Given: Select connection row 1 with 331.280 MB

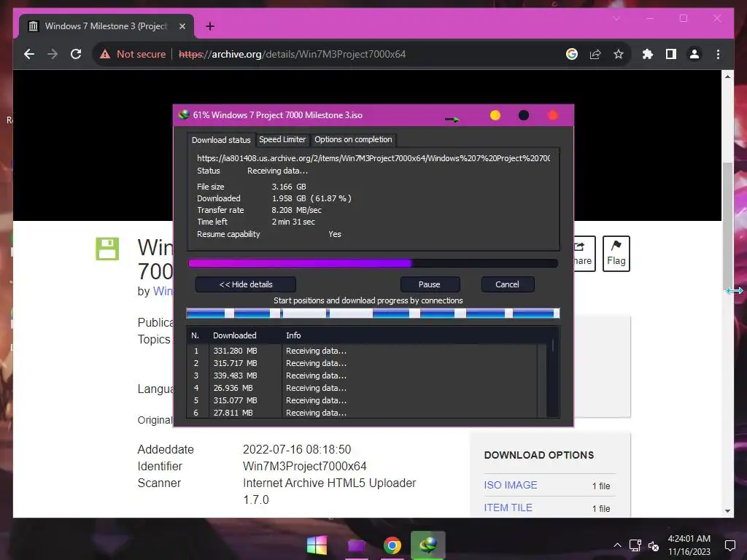Looking at the screenshot, I should 362,351.
